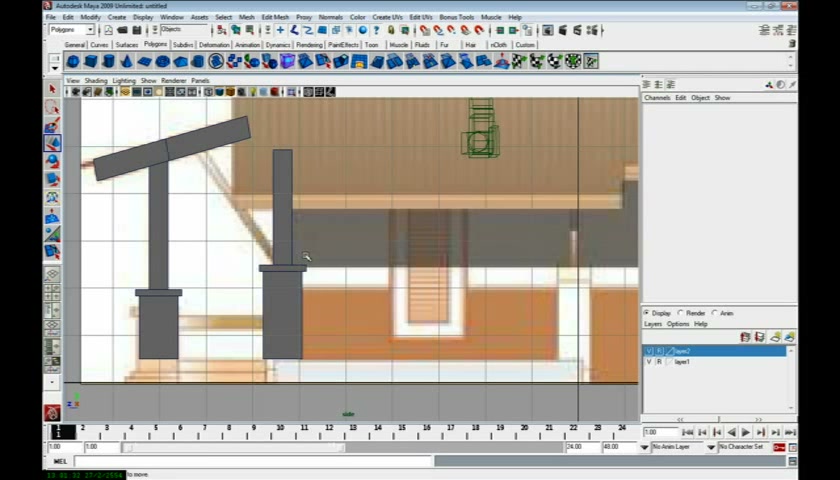The width and height of the screenshot is (840, 480).
Task: Open the No Character Set dropdown arrow
Action: [x=711, y=447]
